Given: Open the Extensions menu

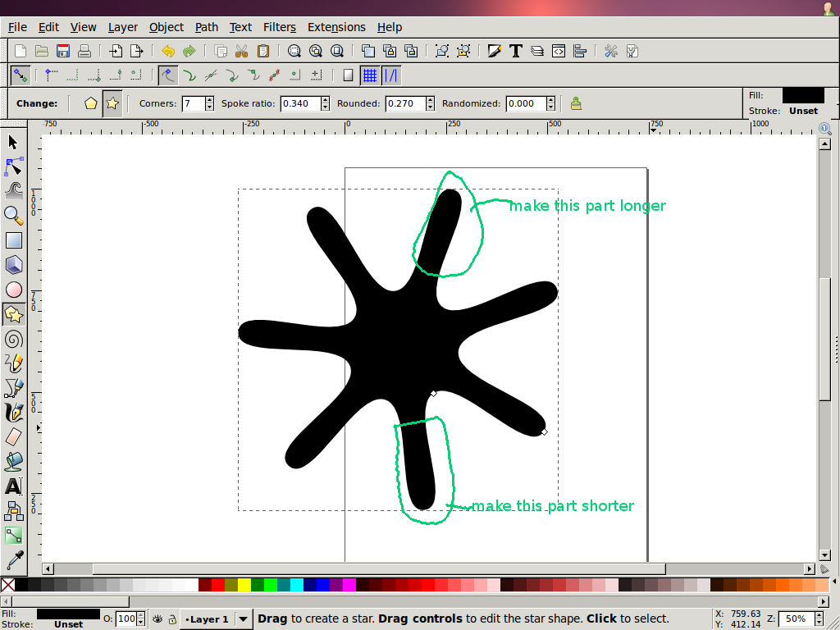Looking at the screenshot, I should click(336, 27).
